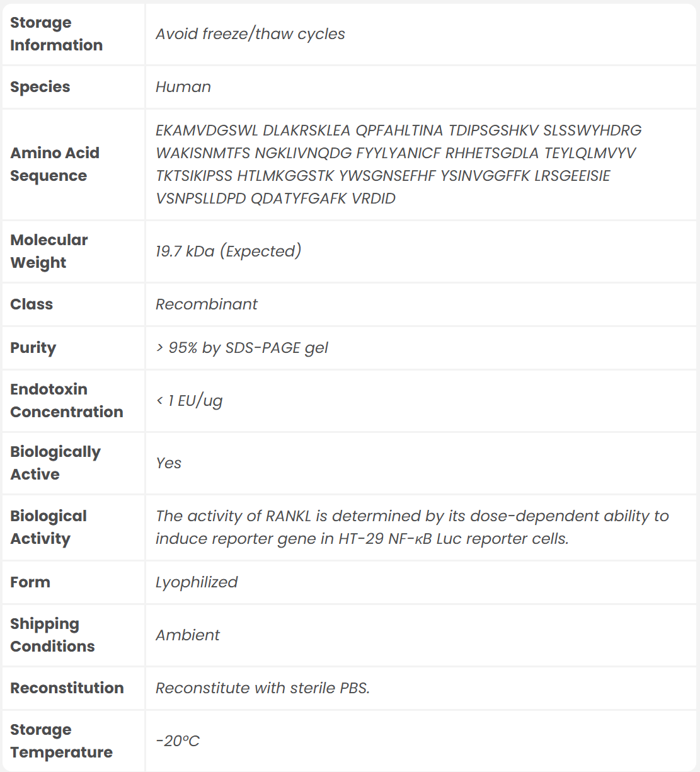Click the 'Ambient' shipping conditions value
Image resolution: width=700 pixels, height=772 pixels.
coord(188,635)
